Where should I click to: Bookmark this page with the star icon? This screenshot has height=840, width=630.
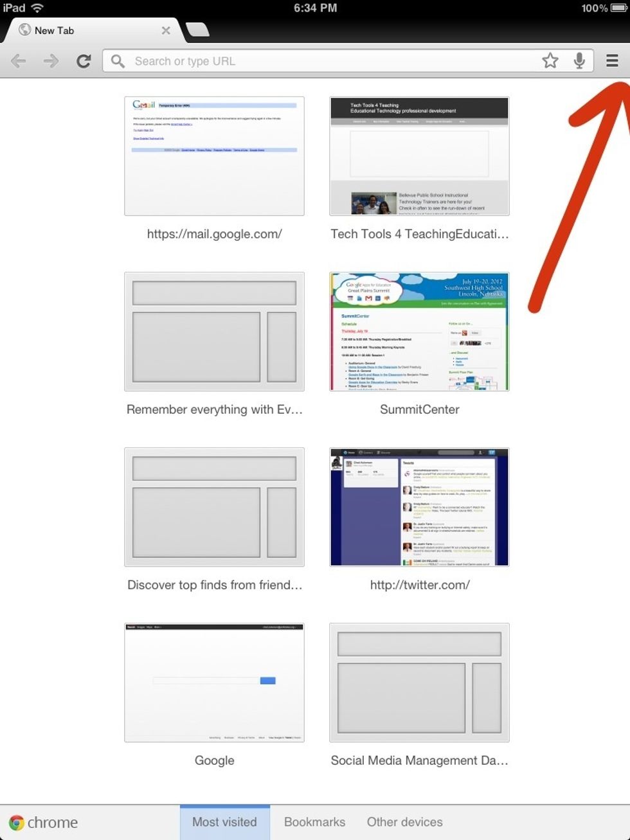tap(550, 60)
